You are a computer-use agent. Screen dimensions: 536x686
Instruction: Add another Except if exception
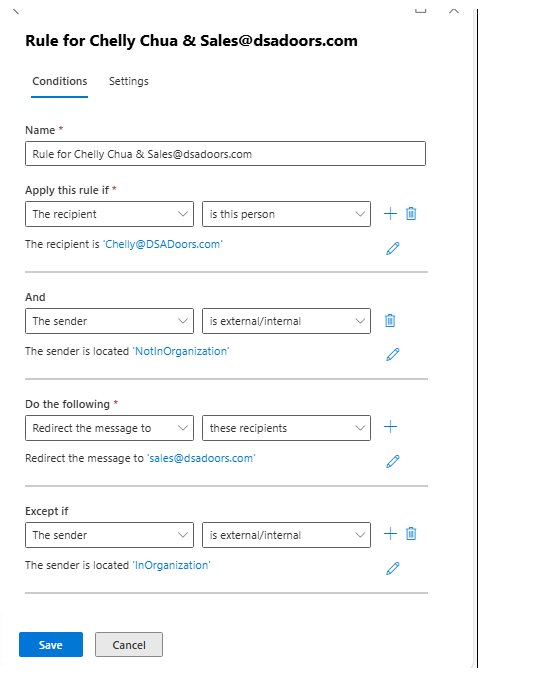390,534
